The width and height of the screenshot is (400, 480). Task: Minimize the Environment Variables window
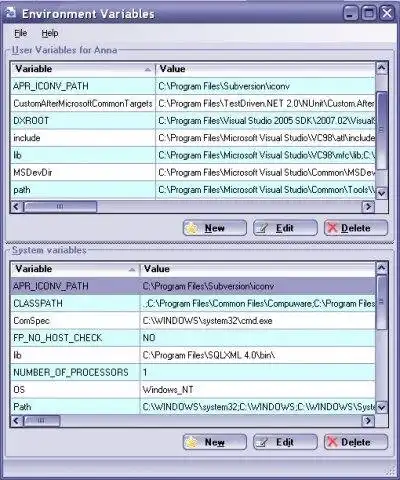pyautogui.click(x=350, y=14)
